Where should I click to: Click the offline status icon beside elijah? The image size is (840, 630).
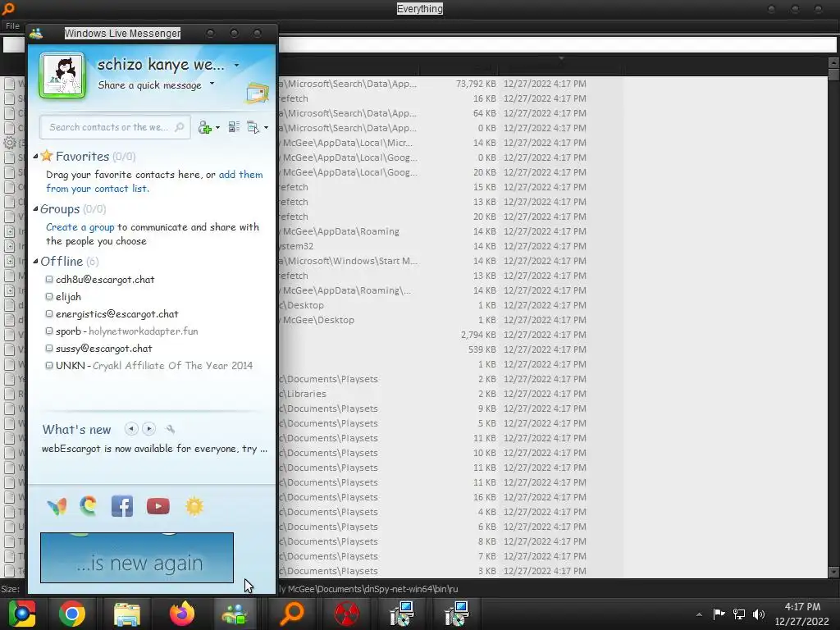click(x=49, y=297)
